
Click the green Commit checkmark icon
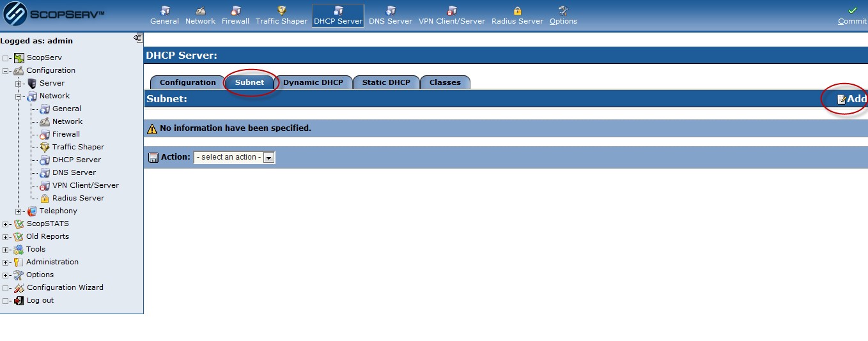(x=852, y=10)
